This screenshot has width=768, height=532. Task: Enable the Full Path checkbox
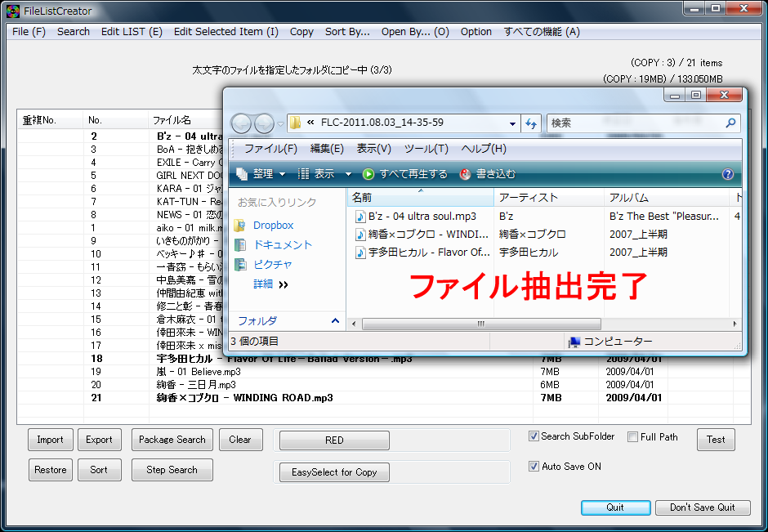point(632,436)
